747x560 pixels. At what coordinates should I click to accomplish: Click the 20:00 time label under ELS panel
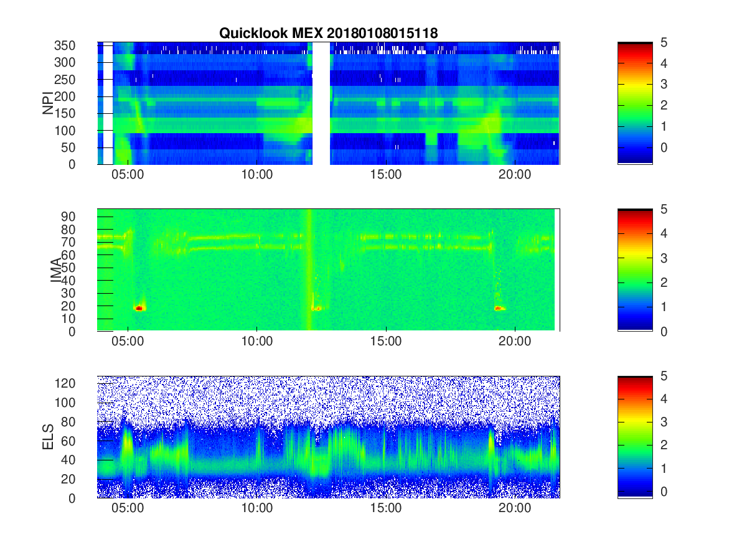(514, 509)
